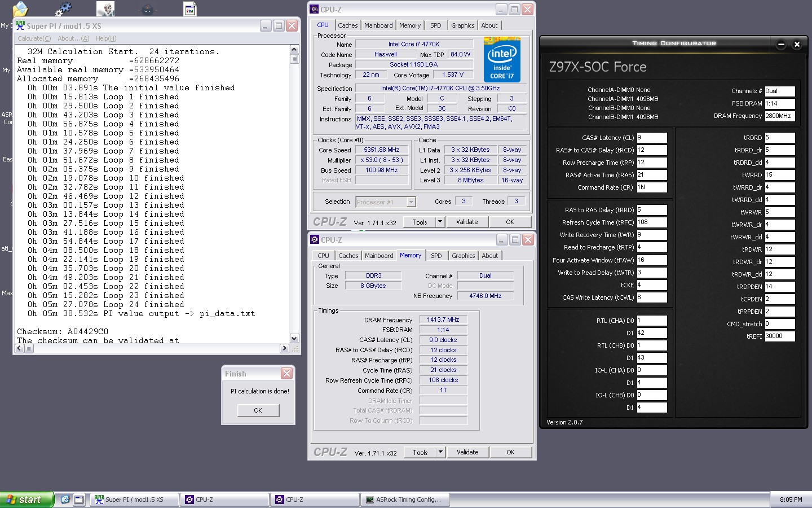Switch to Graphics tab in top CPU-Z
The image size is (812, 508).
462,25
